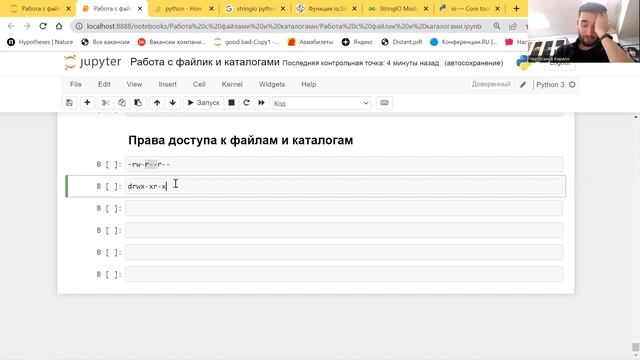This screenshot has width=640, height=360.
Task: Restart the kernel with circular arrow icon
Action: (x=246, y=103)
